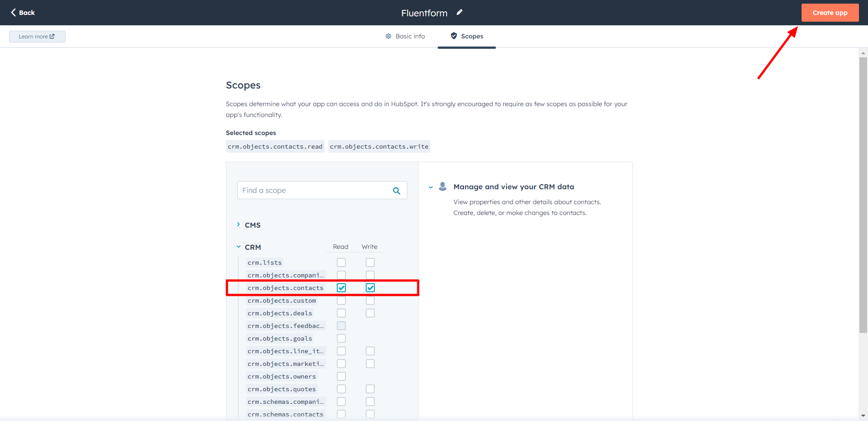
Task: Click the Find a scope search field
Action: (x=314, y=191)
